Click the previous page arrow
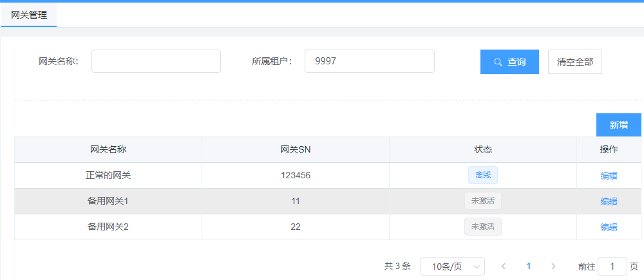 pyautogui.click(x=504, y=266)
